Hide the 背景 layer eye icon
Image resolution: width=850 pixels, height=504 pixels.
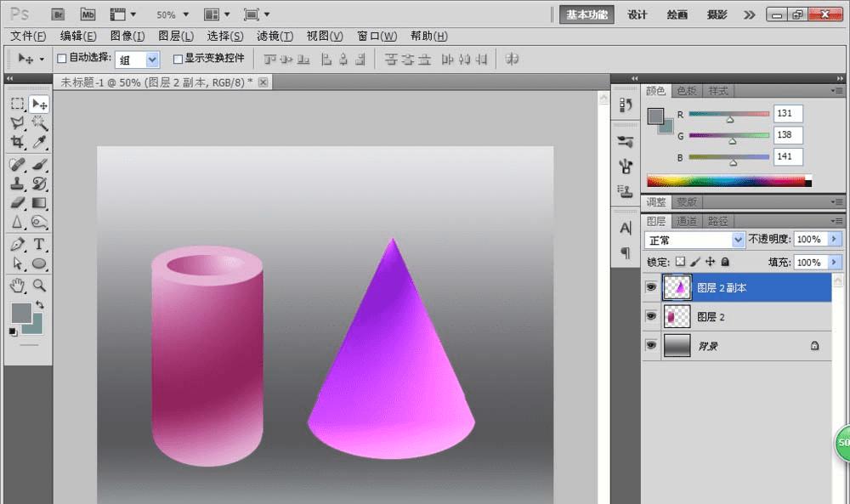[651, 346]
